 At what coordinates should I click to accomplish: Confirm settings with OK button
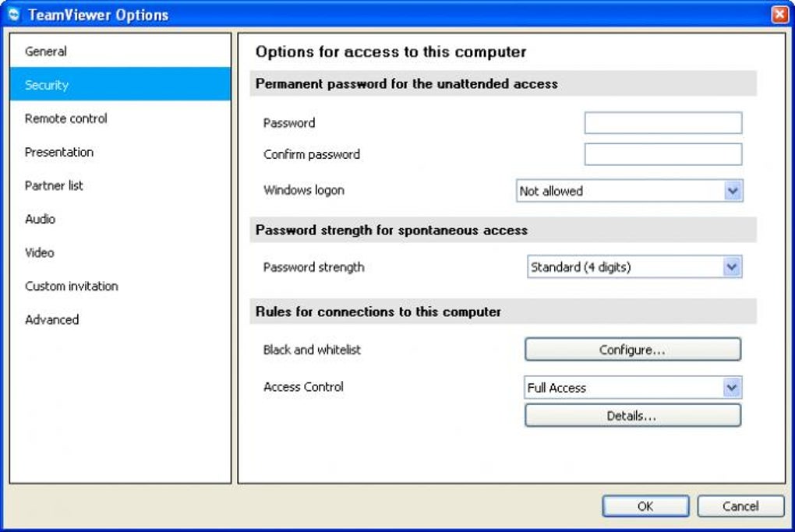[645, 506]
